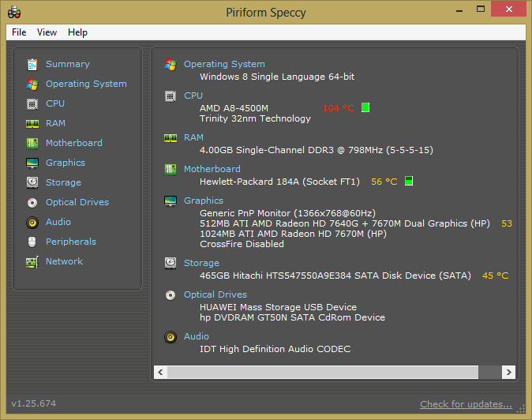Click the CPU chip icon in sidebar
The image size is (532, 420).
coord(32,103)
